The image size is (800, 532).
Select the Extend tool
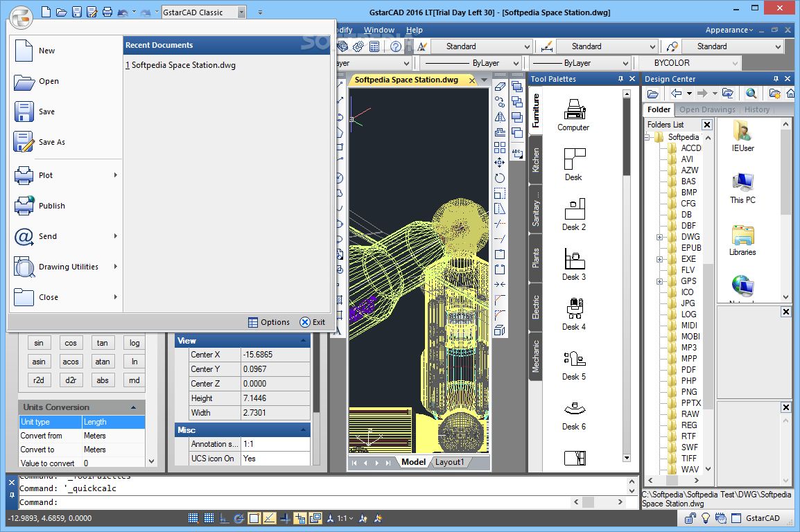click(x=500, y=238)
